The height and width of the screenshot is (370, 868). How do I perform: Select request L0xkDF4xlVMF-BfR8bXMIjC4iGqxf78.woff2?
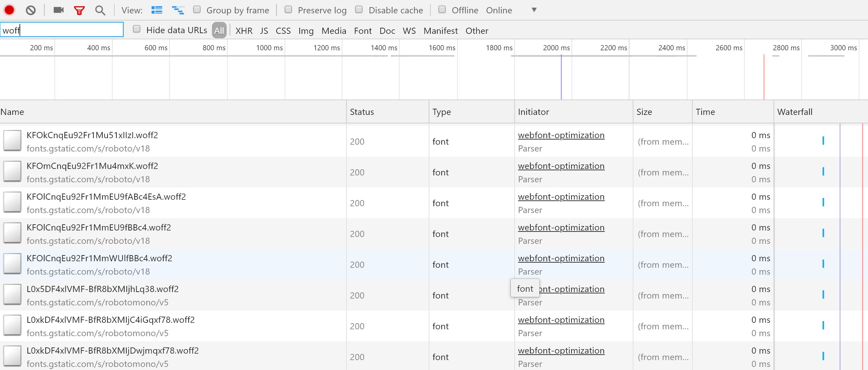click(111, 320)
